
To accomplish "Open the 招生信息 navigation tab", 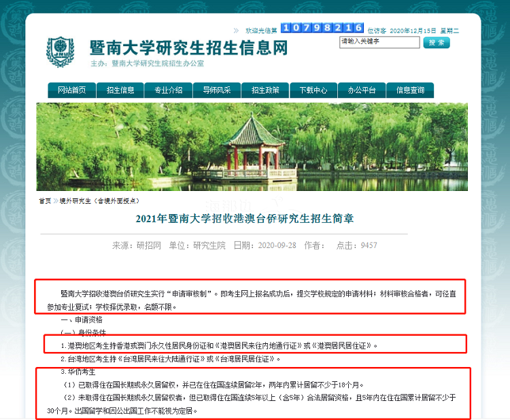I will 120,90.
